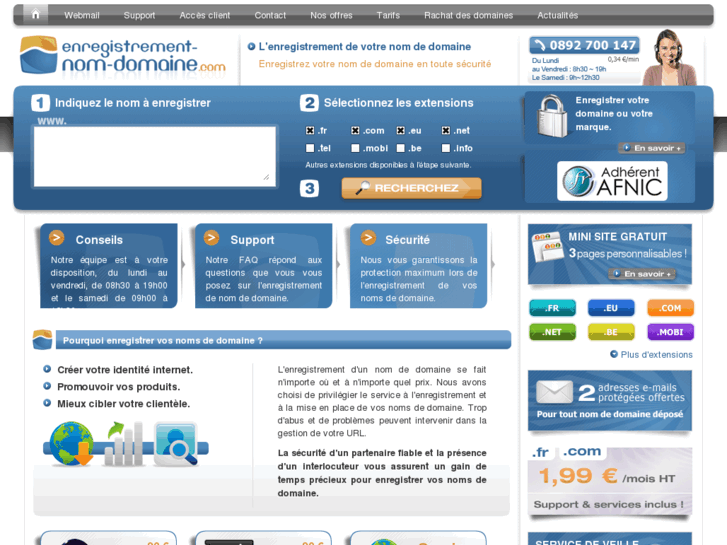Click the enregistrement-nom-domaine.com logo

coord(123,56)
